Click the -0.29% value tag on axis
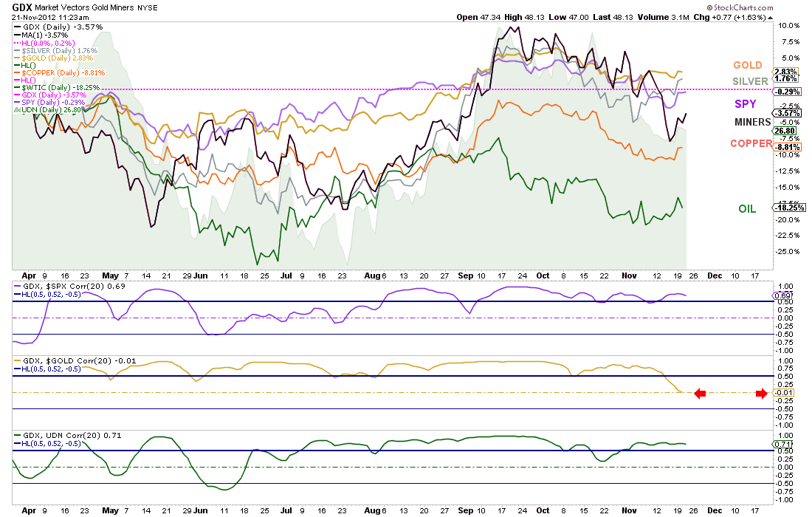The image size is (812, 517). [787, 92]
